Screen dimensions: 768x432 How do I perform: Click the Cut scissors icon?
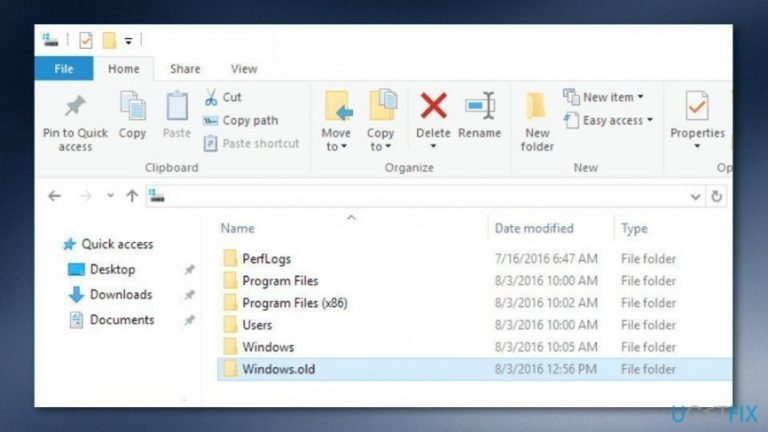click(x=211, y=97)
